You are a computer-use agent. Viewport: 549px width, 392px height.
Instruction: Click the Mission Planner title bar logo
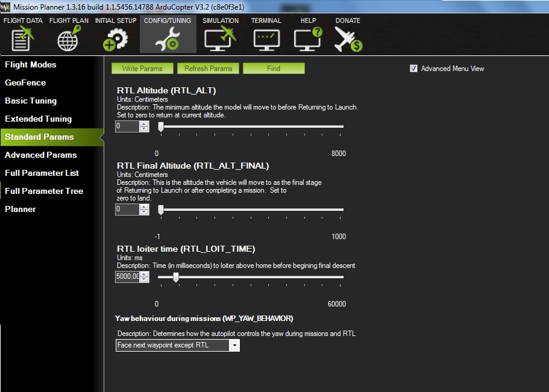5,7
